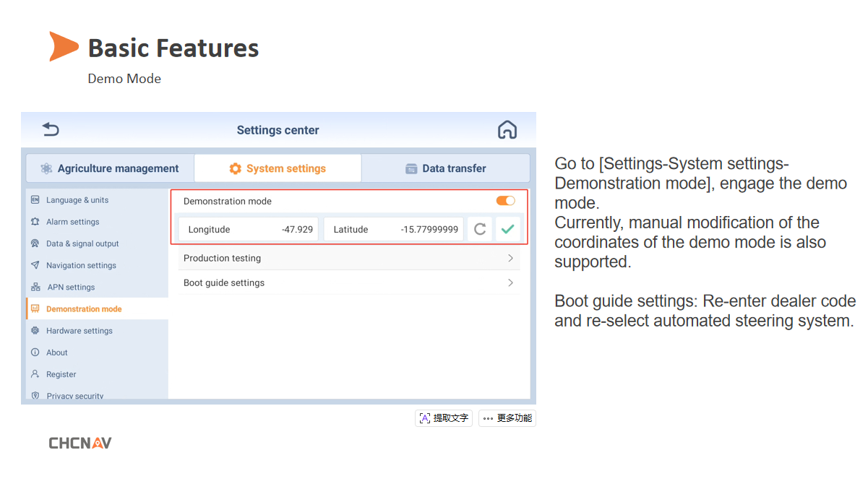Click the Longitude input field
The image size is (868, 484).
point(249,230)
